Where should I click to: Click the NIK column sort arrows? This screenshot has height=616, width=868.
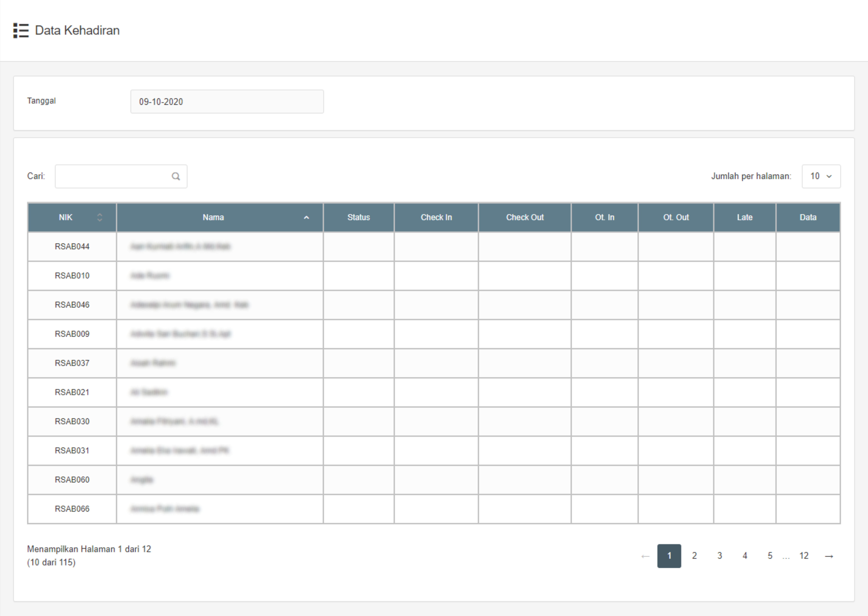(x=100, y=217)
